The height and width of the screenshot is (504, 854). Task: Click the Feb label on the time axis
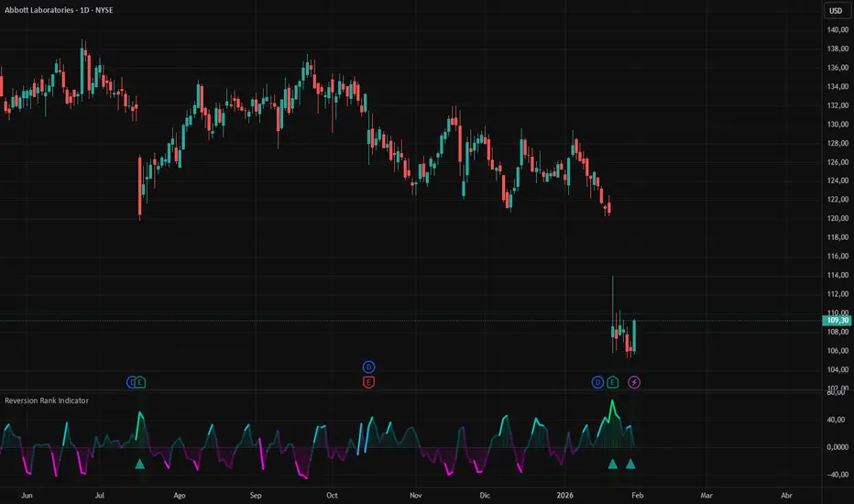click(x=637, y=495)
